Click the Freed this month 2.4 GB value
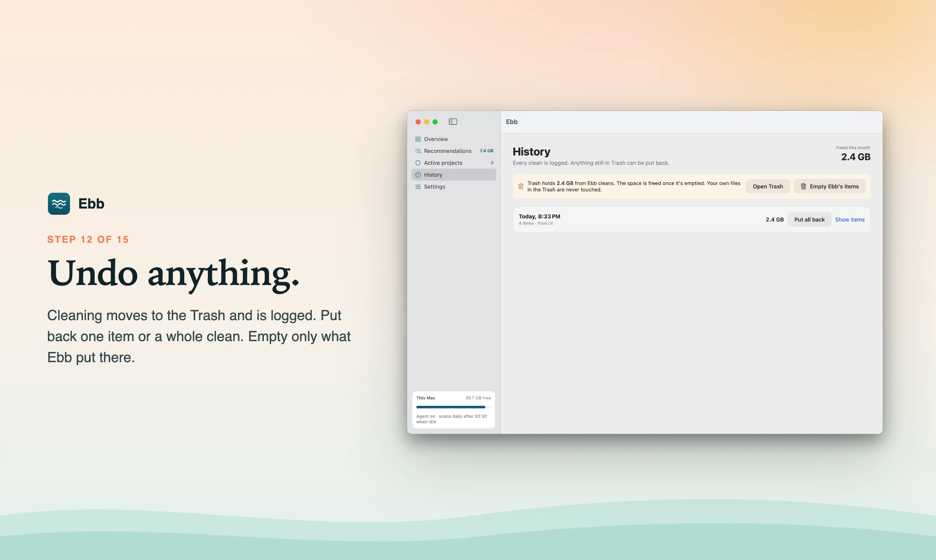The image size is (936, 560). (x=856, y=157)
